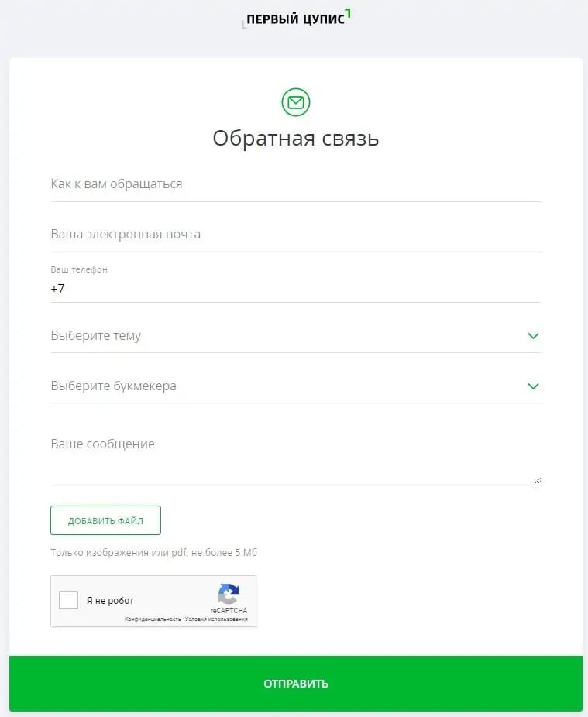Image resolution: width=588 pixels, height=717 pixels.
Task: Click the reCAPTCHA logo icon
Action: [x=229, y=594]
